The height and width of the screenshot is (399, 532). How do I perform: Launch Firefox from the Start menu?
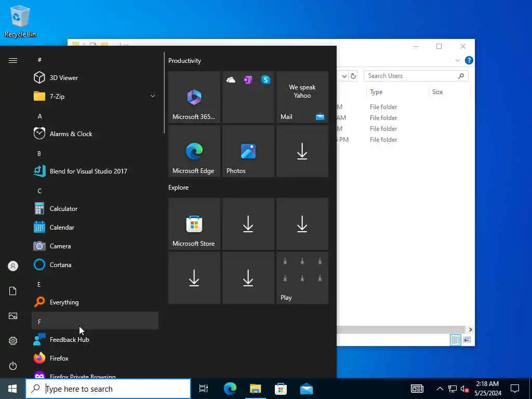[x=95, y=358]
